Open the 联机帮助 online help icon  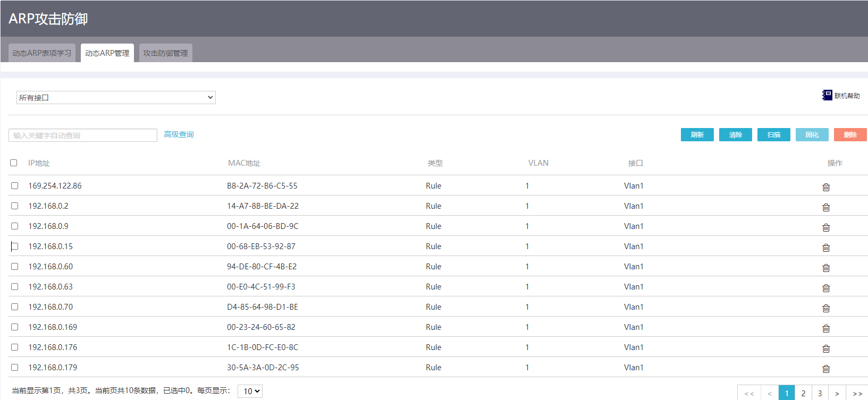coord(827,95)
